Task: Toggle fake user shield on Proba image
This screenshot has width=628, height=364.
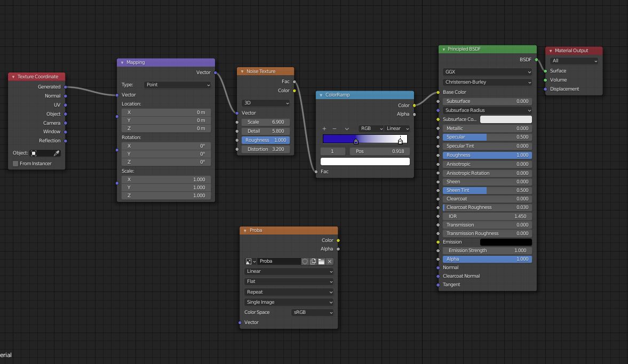Action: (x=305, y=261)
